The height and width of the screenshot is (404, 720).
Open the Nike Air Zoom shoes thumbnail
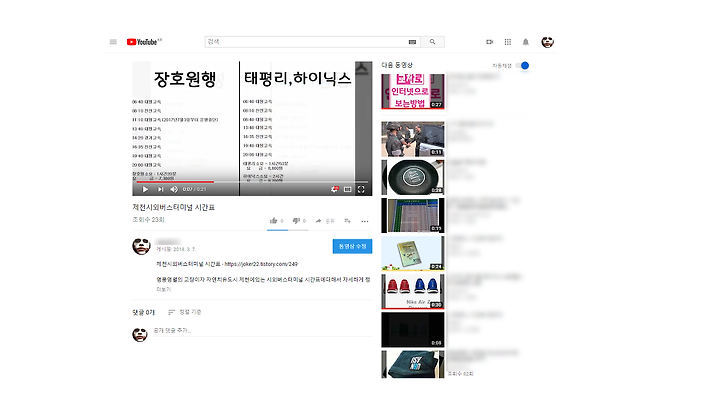point(413,292)
